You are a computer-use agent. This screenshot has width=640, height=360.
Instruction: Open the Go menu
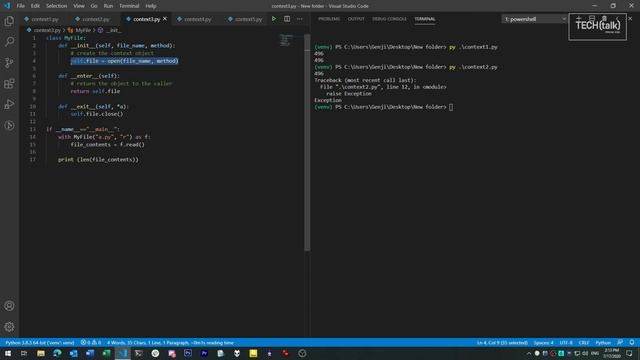click(x=94, y=6)
